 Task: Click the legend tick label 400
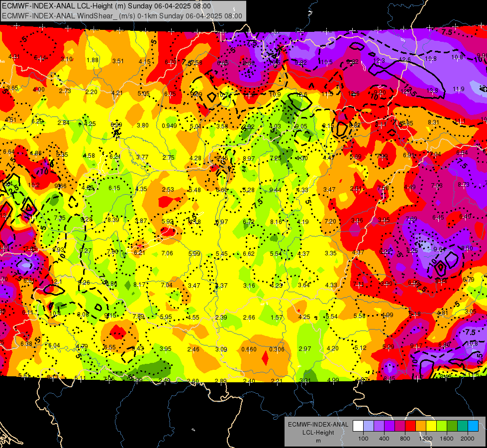(x=384, y=439)
